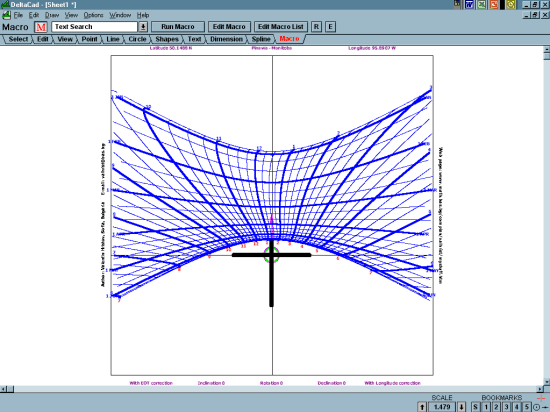Image resolution: width=550 pixels, height=412 pixels.
Task: Click the vertical scrollbar thumb
Action: coord(546,56)
